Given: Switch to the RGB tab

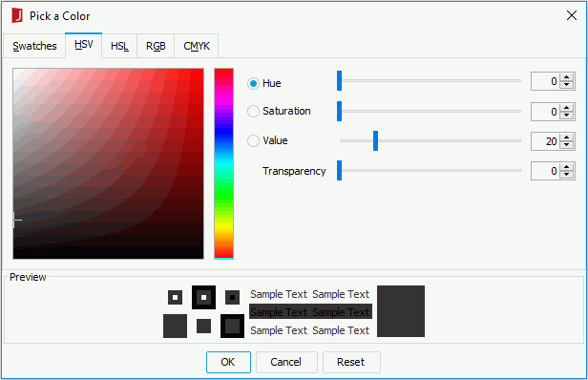Looking at the screenshot, I should [156, 46].
